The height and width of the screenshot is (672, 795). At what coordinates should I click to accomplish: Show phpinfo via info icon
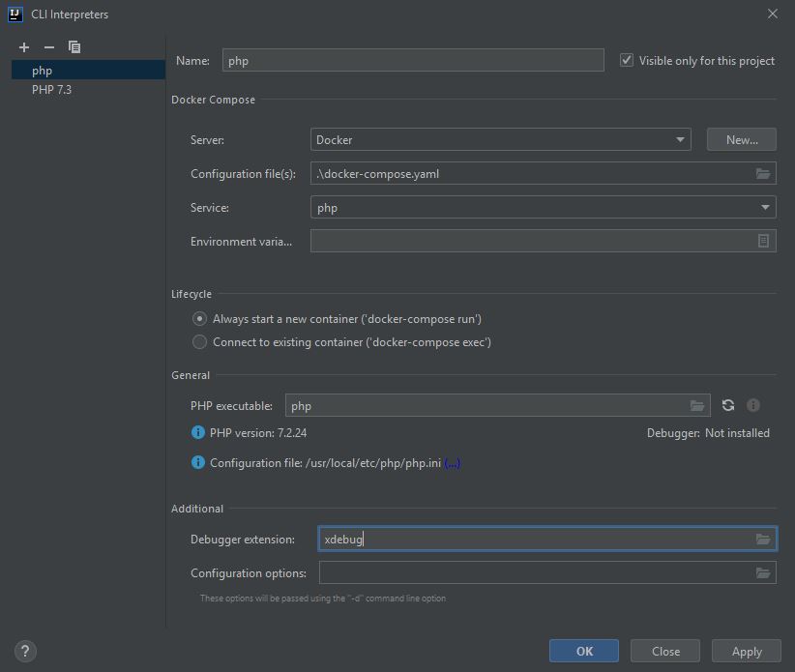coord(753,405)
